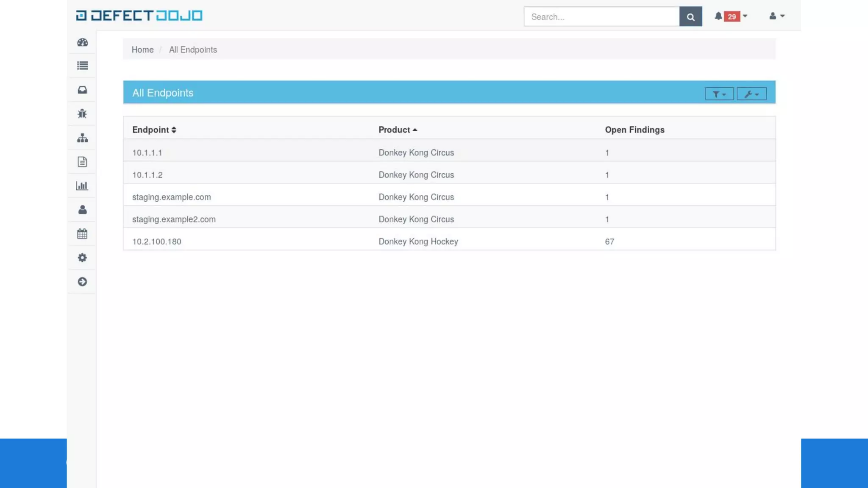Open the notifications bell with 29 alerts
The image size is (868, 488).
731,17
